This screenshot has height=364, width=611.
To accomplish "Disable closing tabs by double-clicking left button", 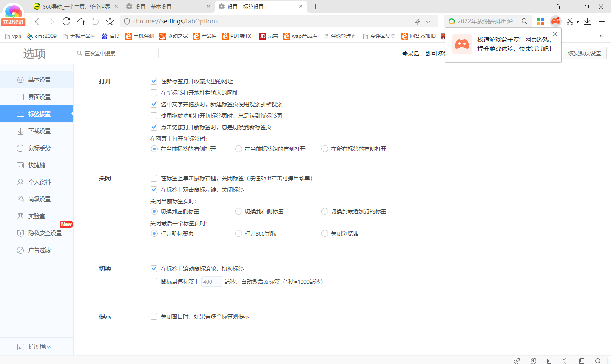I will pos(154,189).
